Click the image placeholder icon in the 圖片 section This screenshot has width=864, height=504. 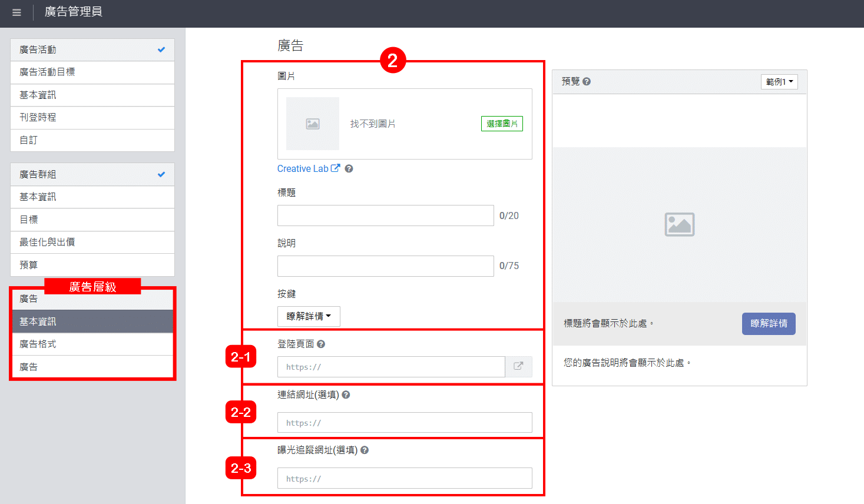[x=312, y=124]
